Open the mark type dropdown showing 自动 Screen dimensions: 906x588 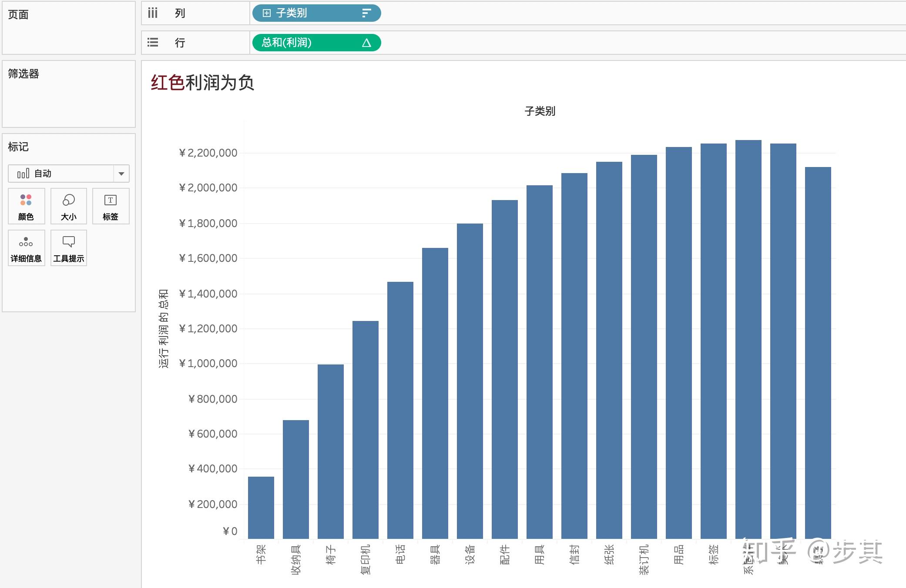point(69,174)
